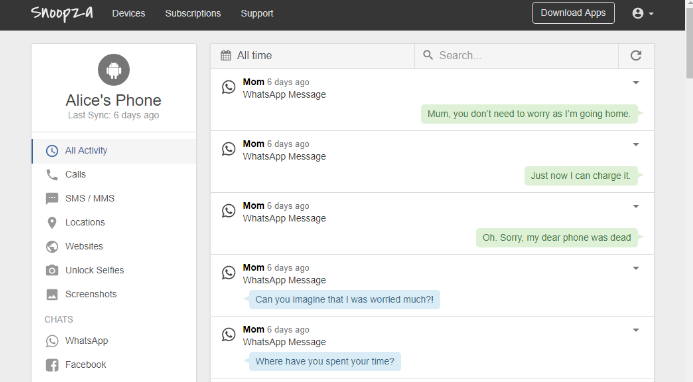Viewport: 693px width, 382px height.
Task: Click the Search input field
Action: (x=516, y=56)
